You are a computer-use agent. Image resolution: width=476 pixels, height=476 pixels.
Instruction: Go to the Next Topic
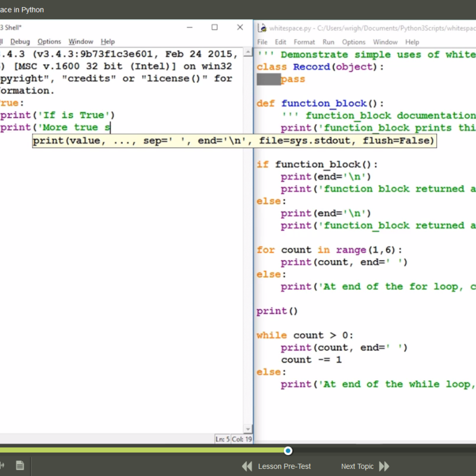tap(358, 466)
